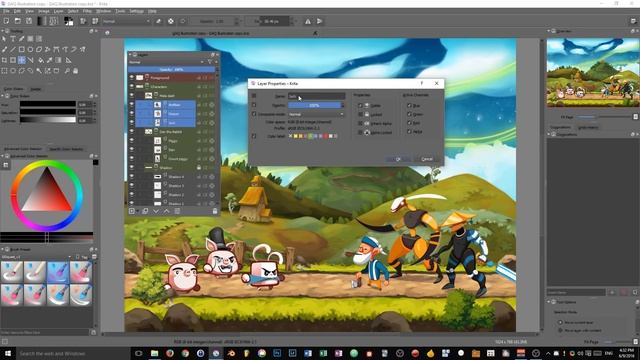This screenshot has height=360, width=640.
Task: Select the Pan hand tool
Action: coord(76,71)
